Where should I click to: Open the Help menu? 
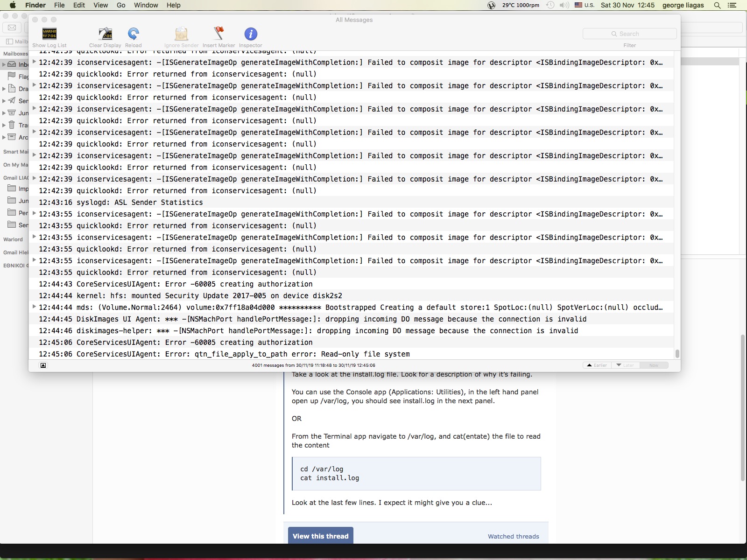click(174, 5)
